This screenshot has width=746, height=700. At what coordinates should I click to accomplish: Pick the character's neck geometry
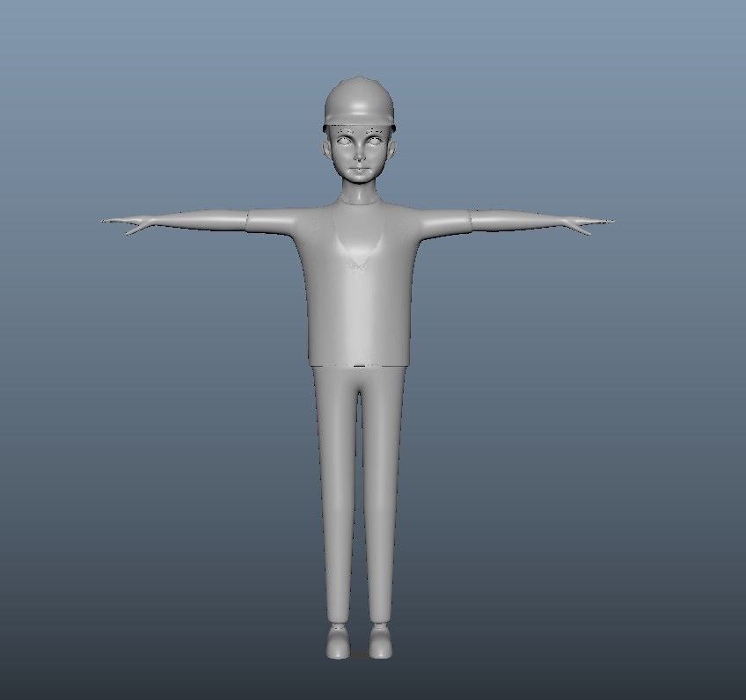[360, 193]
